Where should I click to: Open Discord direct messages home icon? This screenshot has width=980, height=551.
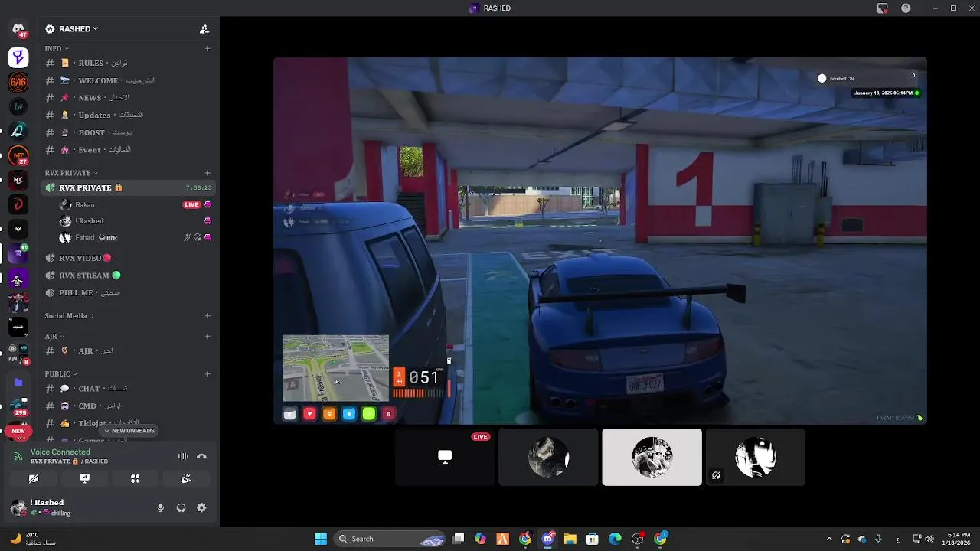tap(18, 31)
